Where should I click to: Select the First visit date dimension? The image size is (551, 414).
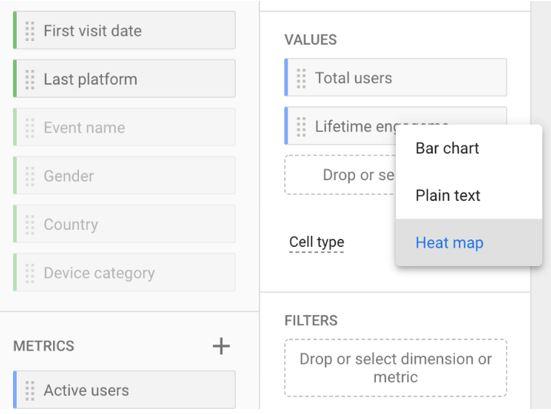[x=124, y=30]
